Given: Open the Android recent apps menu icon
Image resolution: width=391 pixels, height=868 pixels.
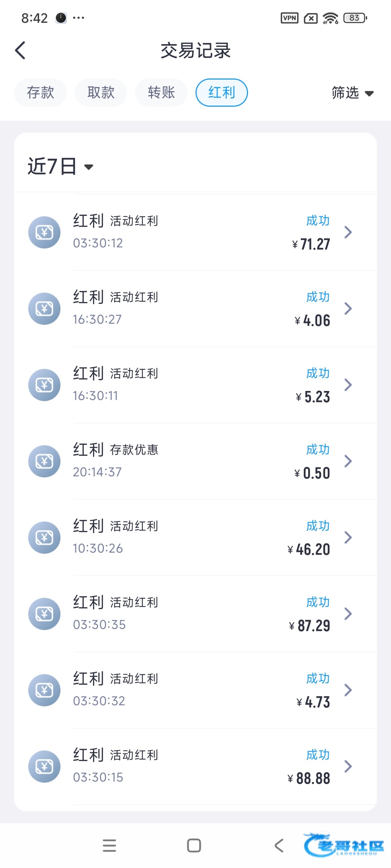Looking at the screenshot, I should click(109, 846).
